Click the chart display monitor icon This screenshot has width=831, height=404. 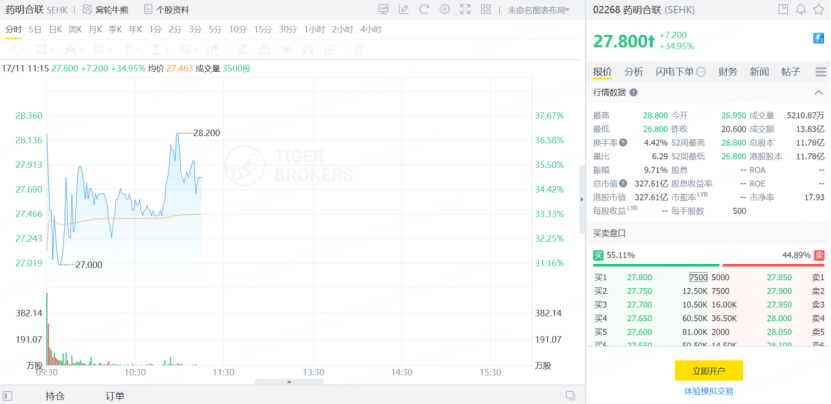pyautogui.click(x=384, y=9)
